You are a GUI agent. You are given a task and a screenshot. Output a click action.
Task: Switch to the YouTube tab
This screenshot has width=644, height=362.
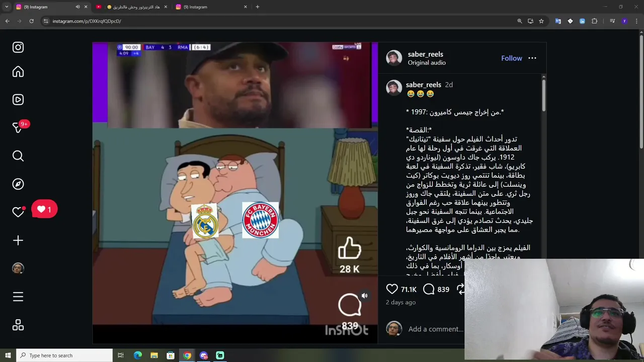[x=132, y=7]
